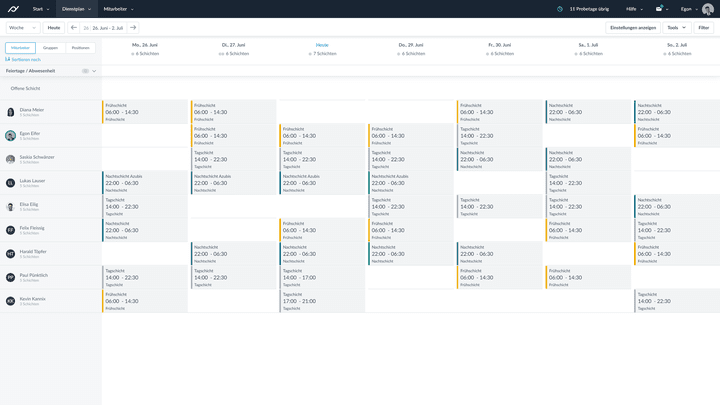Open the mail notifications icon

tap(659, 9)
